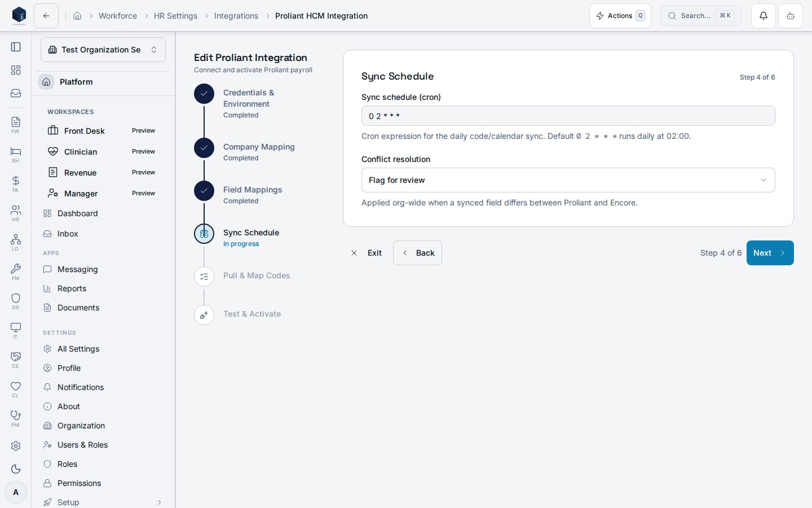This screenshot has height=508, width=812.
Task: Open Profile settings
Action: pos(103,368)
